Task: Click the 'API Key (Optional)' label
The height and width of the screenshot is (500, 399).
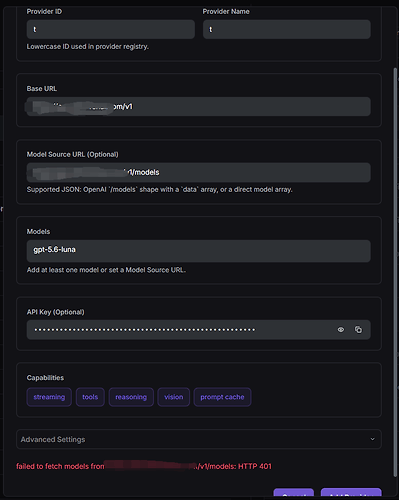Action: [x=56, y=312]
